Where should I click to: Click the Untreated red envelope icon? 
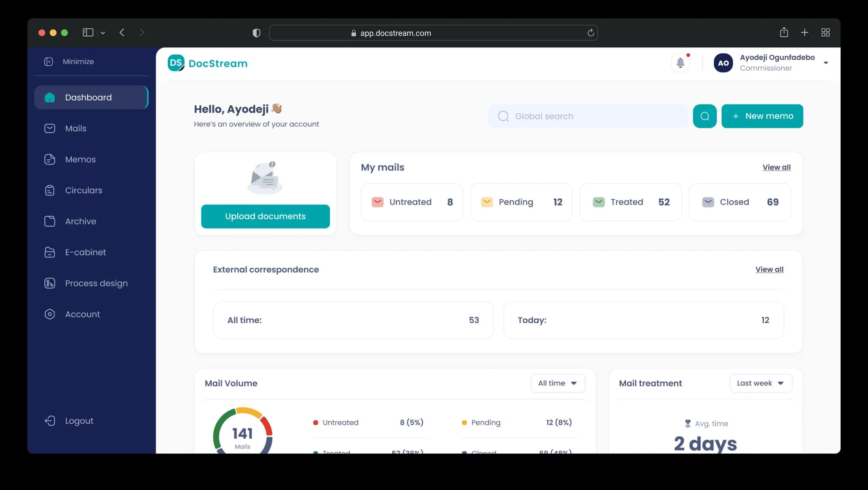(x=377, y=202)
